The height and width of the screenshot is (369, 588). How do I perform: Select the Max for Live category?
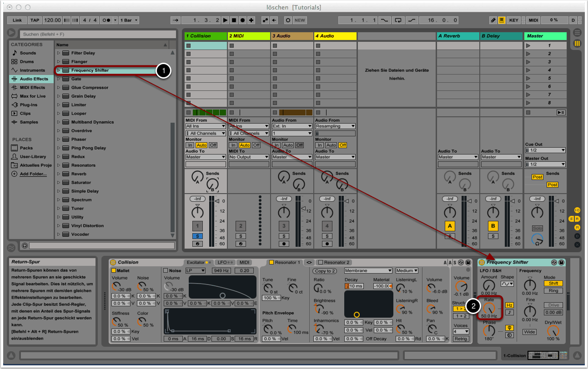tap(32, 96)
